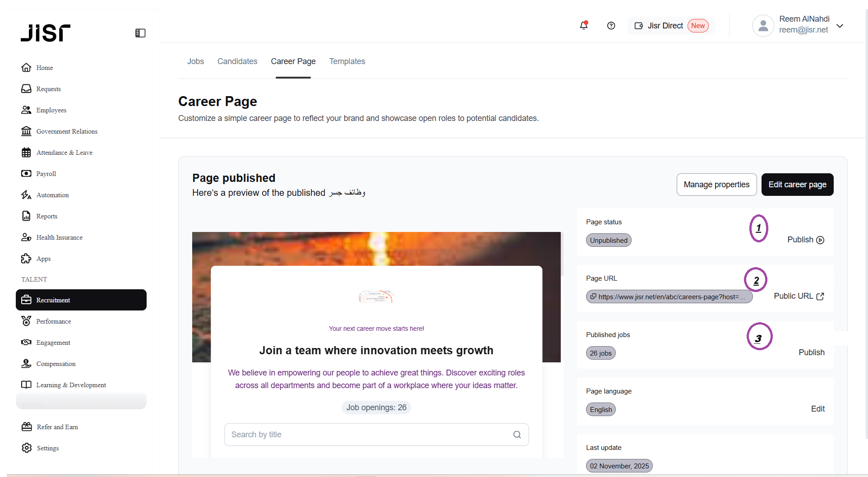Open the Templates tab
This screenshot has width=868, height=477.
pos(347,61)
